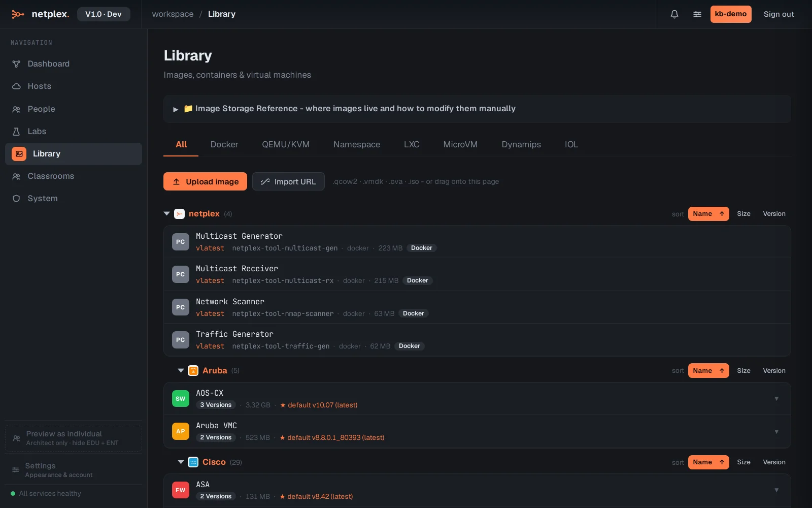Viewport: 812px width, 508px height.
Task: Sort Aruba group by Version
Action: coord(774,371)
